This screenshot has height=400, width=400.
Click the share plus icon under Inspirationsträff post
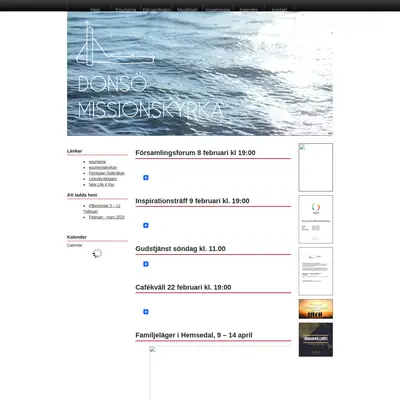pos(146,226)
